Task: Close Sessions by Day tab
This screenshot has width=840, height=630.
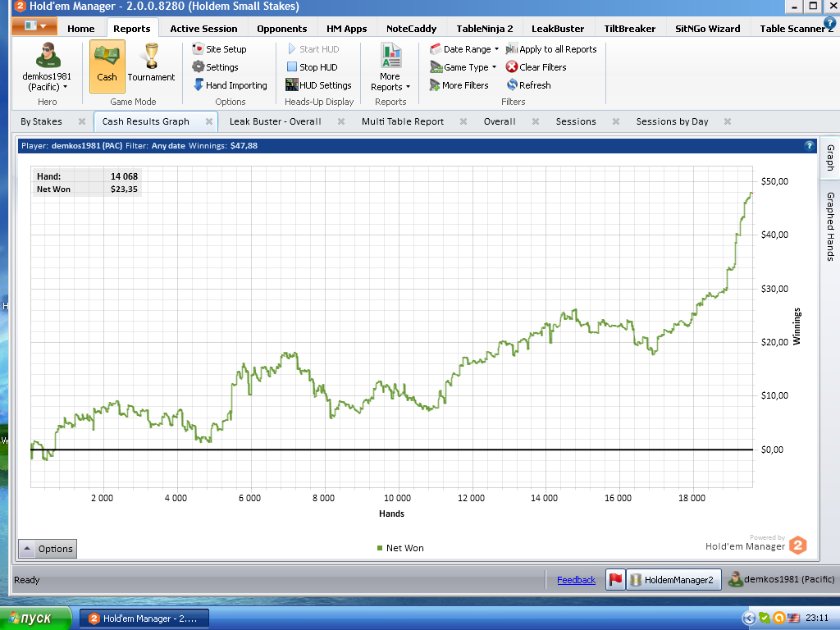Action: (728, 121)
